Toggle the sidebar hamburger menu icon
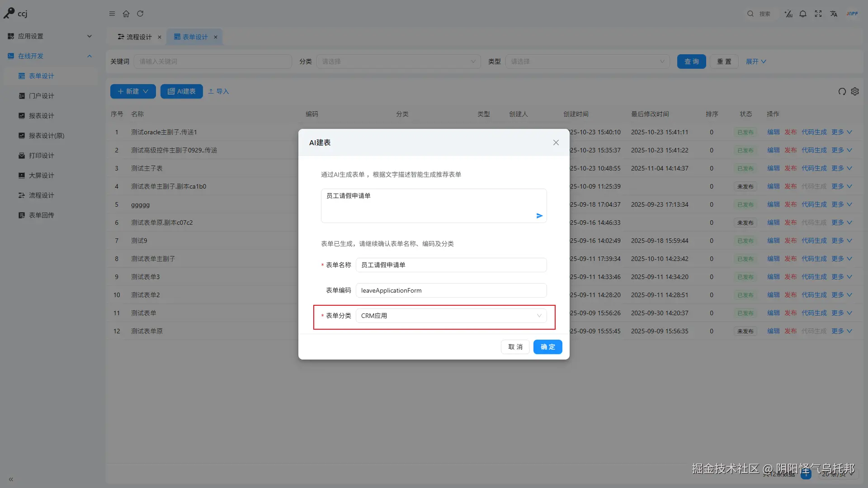868x488 pixels. coord(112,14)
